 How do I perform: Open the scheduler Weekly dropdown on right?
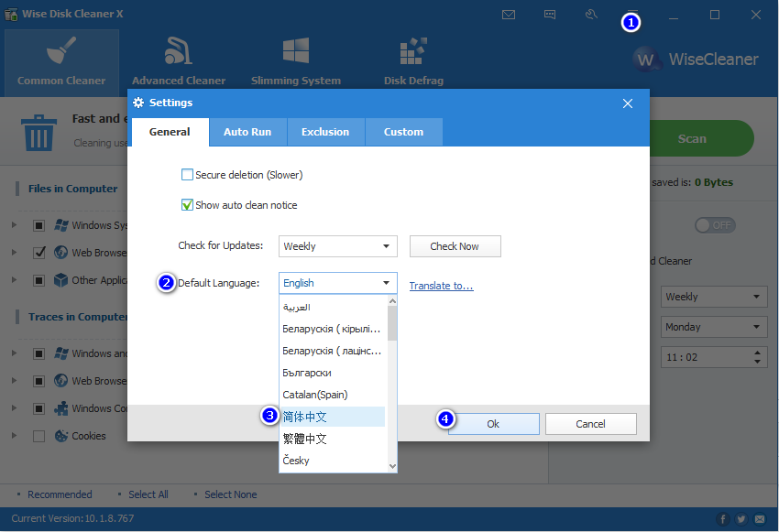(x=714, y=297)
